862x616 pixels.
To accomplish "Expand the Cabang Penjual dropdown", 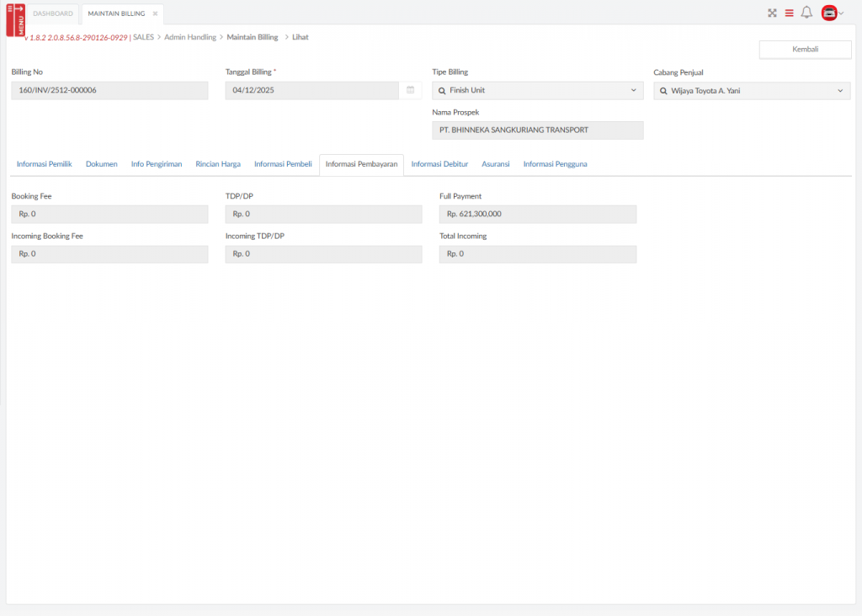I will 839,90.
